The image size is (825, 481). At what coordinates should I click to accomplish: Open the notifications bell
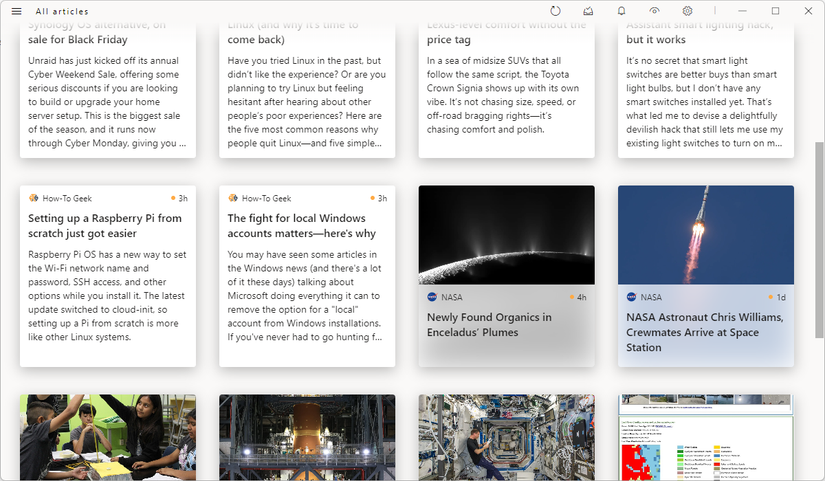[621, 11]
